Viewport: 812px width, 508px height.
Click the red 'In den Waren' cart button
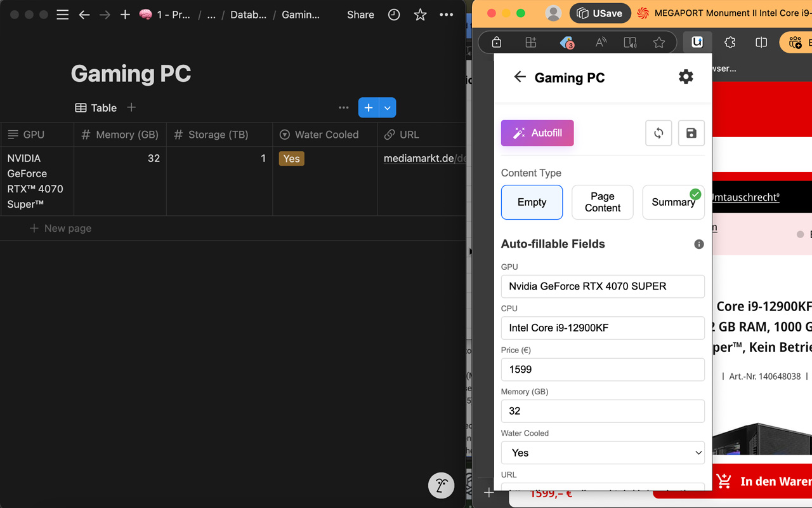(x=763, y=481)
